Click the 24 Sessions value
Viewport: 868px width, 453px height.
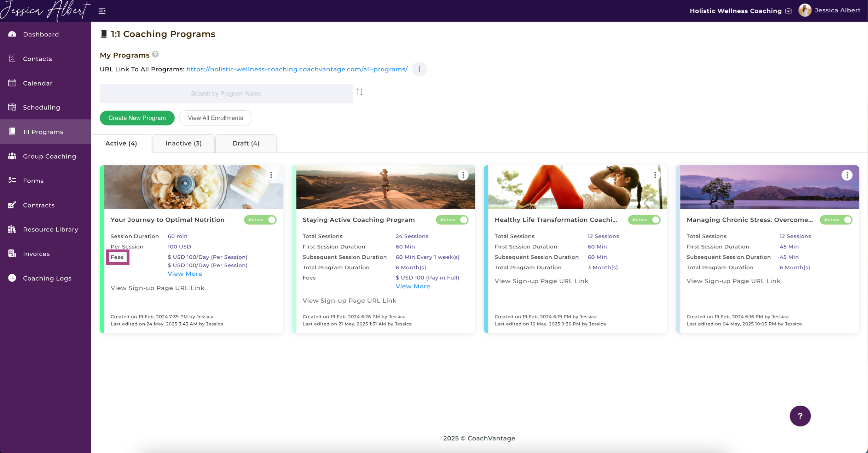point(412,236)
